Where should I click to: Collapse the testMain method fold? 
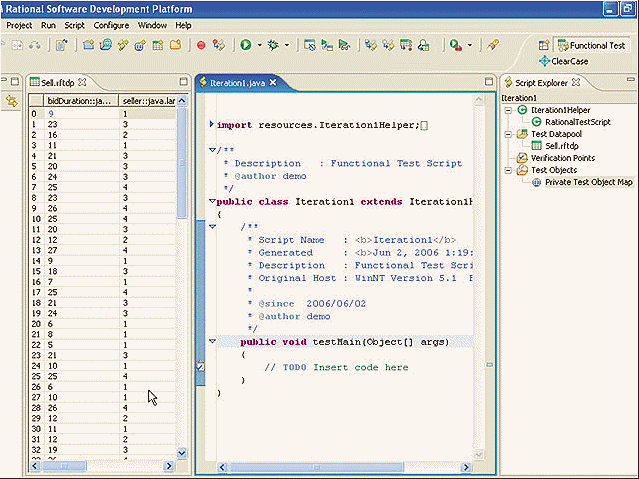click(x=212, y=341)
